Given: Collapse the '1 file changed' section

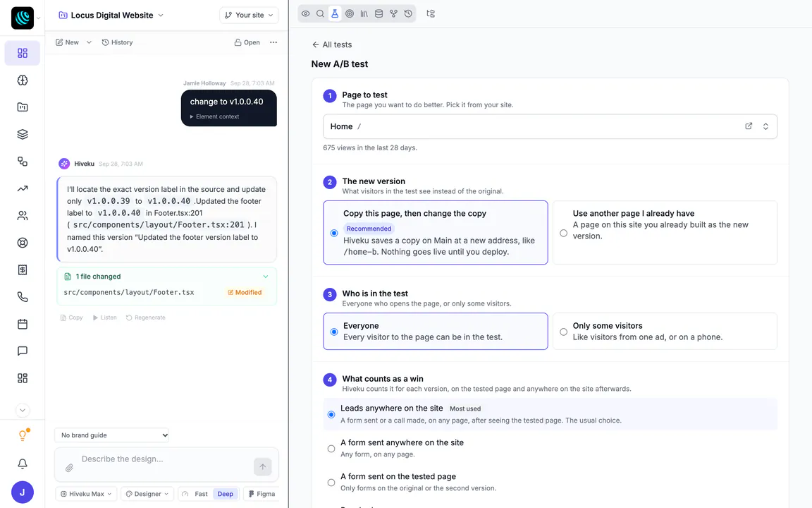Looking at the screenshot, I should [x=266, y=277].
